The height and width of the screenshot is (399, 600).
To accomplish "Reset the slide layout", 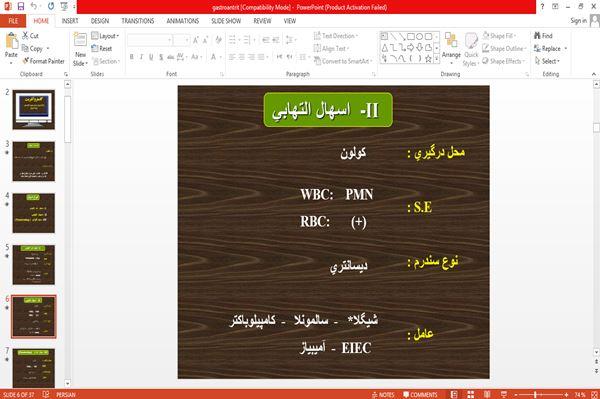I will (x=102, y=49).
